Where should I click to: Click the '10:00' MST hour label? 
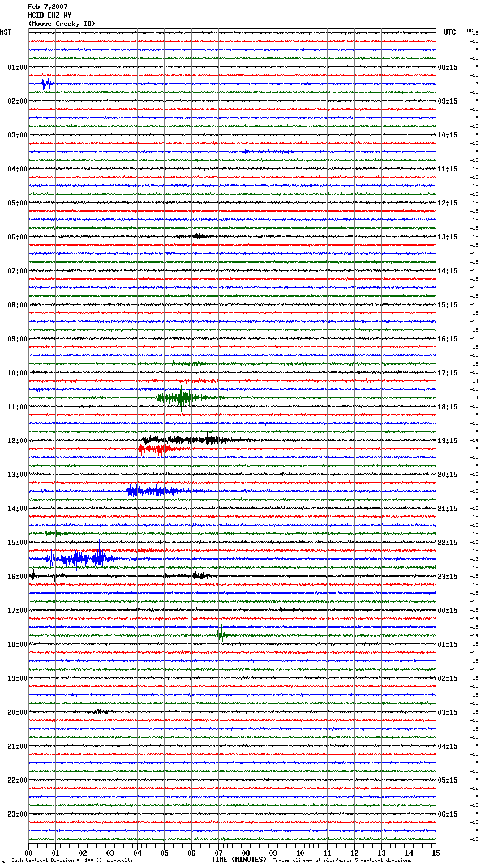(18, 373)
